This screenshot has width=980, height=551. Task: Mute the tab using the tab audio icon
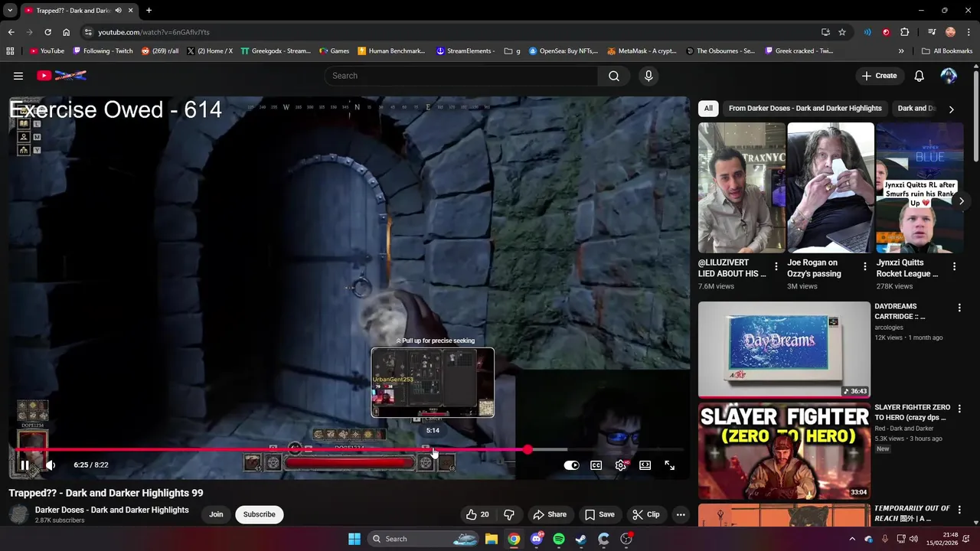118,11
